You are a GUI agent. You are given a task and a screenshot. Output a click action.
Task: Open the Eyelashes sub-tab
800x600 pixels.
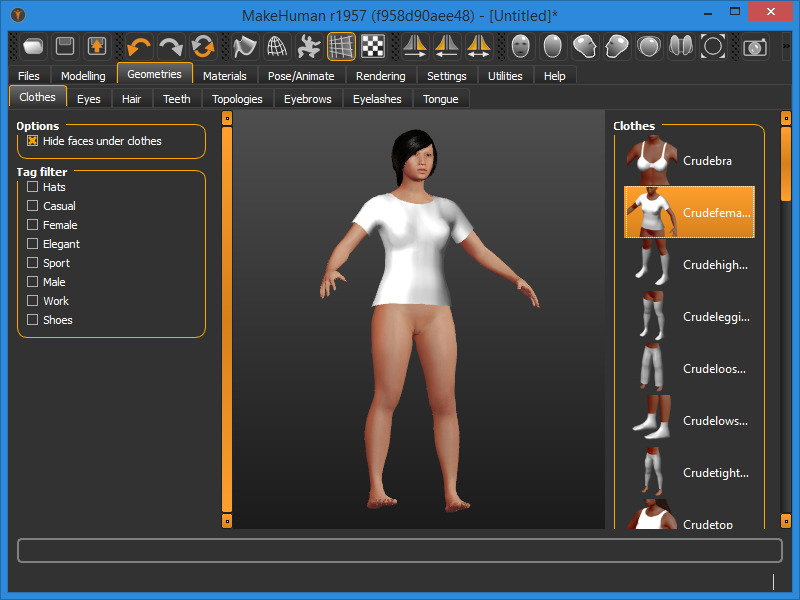(377, 98)
